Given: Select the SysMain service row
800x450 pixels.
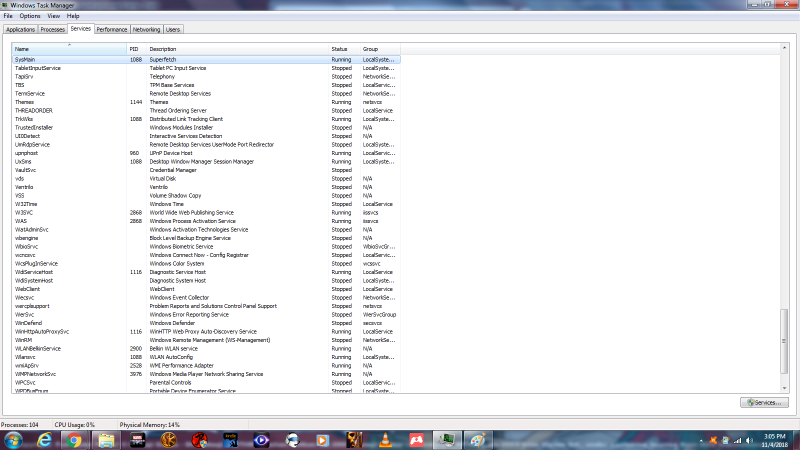Looking at the screenshot, I should tap(206, 60).
